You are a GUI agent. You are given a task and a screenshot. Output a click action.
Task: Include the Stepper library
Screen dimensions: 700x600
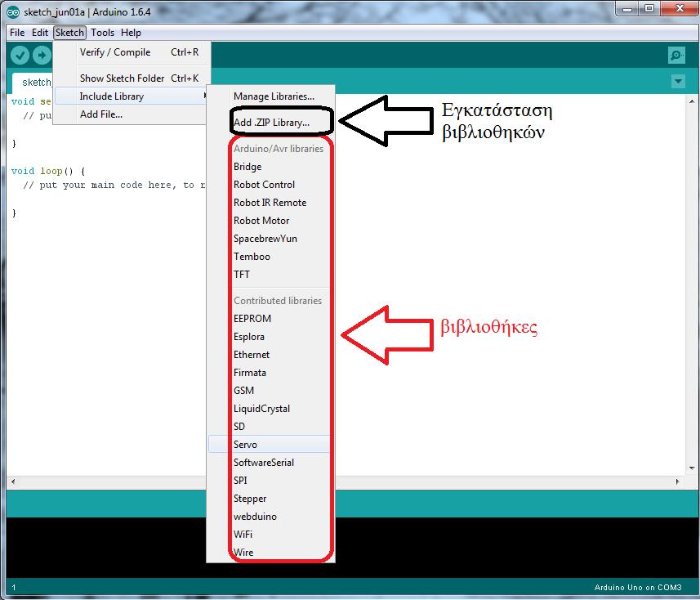pos(270,498)
